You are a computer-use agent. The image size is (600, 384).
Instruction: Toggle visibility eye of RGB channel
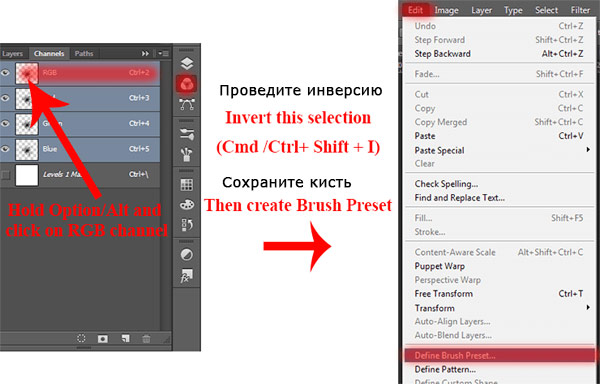click(5, 72)
